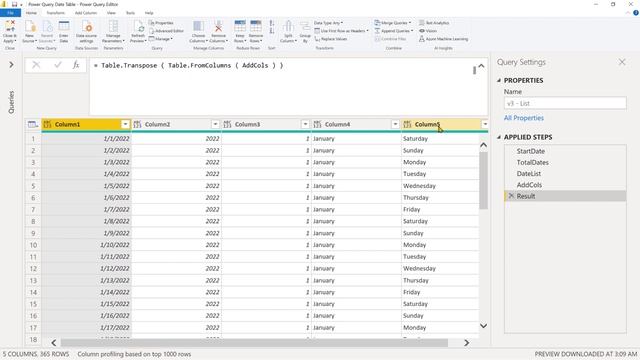
Task: Switch to the Transform tab
Action: [x=56, y=13]
